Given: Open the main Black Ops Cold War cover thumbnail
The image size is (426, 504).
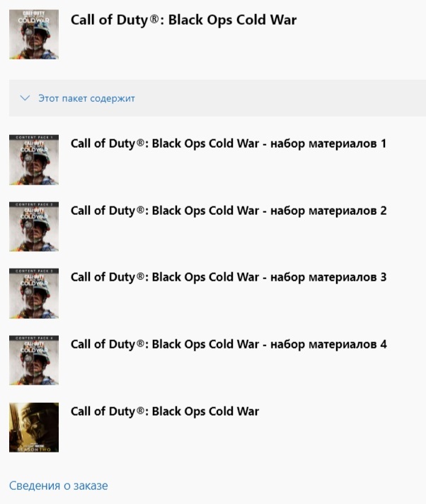Looking at the screenshot, I should coord(34,35).
